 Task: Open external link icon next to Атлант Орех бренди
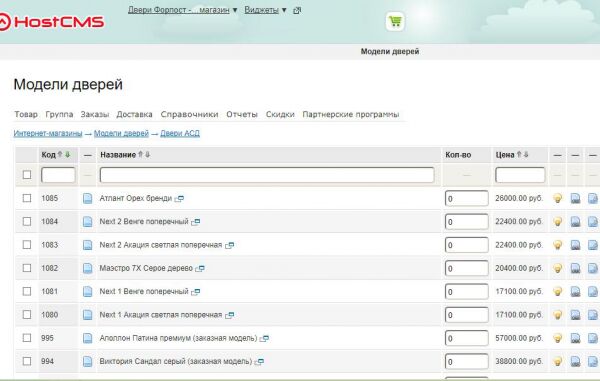[x=179, y=199]
